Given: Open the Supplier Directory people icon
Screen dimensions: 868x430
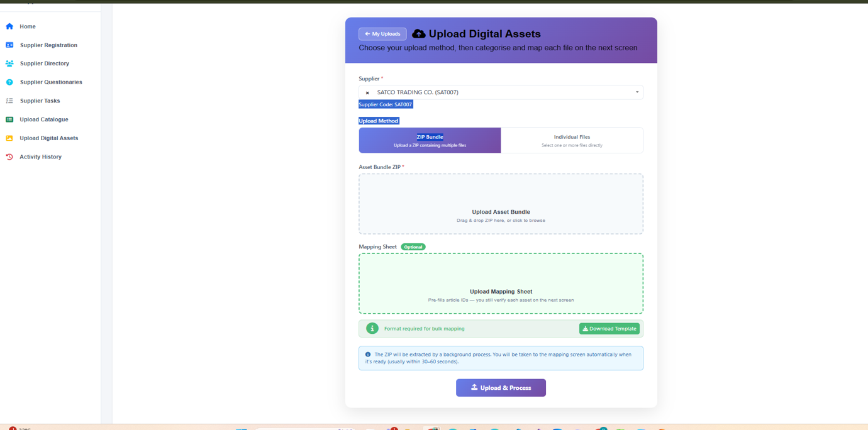Looking at the screenshot, I should click(x=9, y=63).
